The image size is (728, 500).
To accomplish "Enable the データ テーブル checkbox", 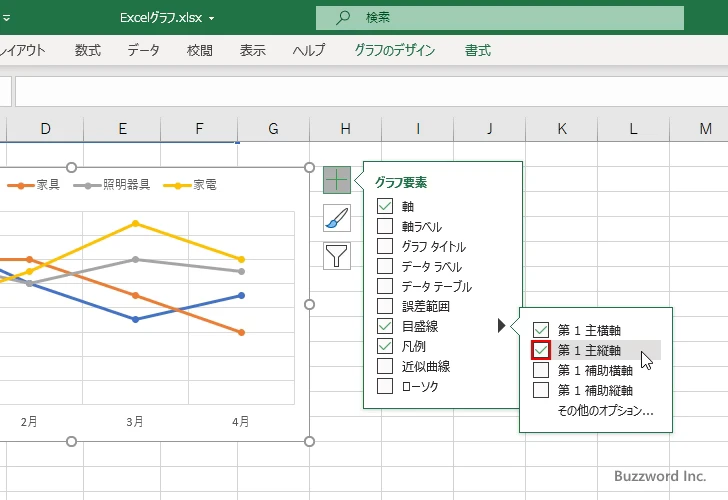I will coord(385,286).
